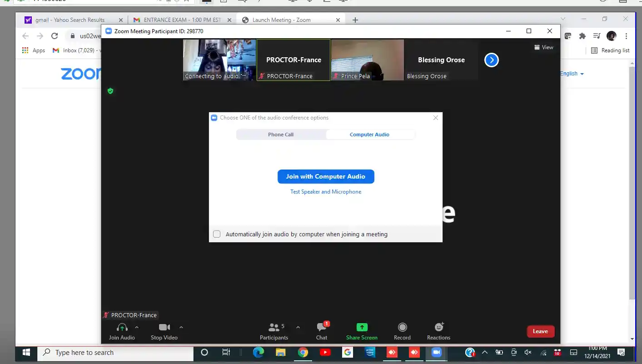Viewport: 642px width, 364px height.
Task: Click the Join Audio headphone icon
Action: (122, 327)
